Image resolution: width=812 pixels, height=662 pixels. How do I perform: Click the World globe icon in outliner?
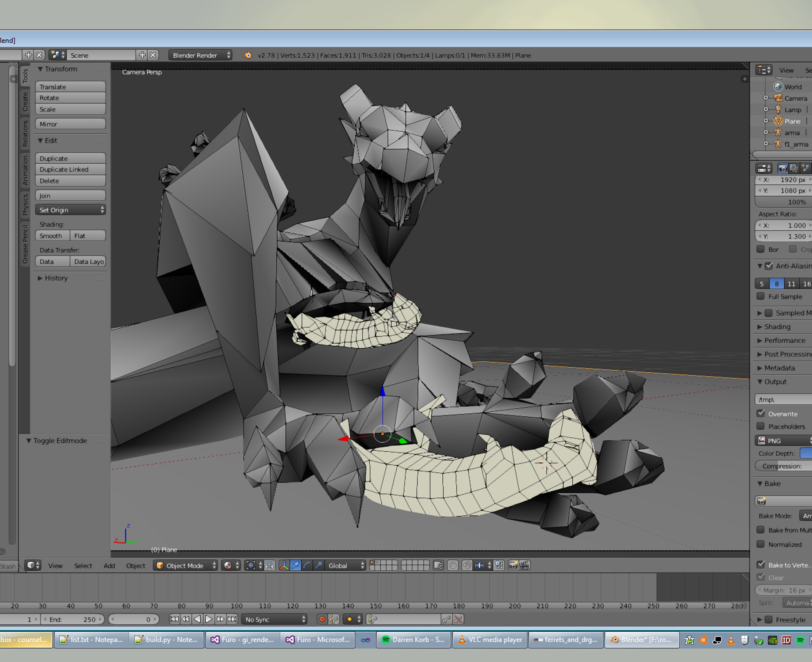point(778,87)
